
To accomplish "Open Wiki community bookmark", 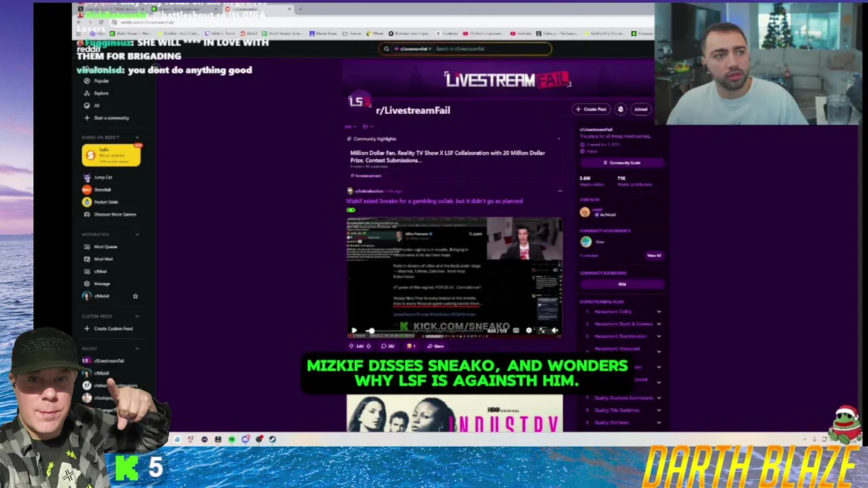I will [x=622, y=285].
